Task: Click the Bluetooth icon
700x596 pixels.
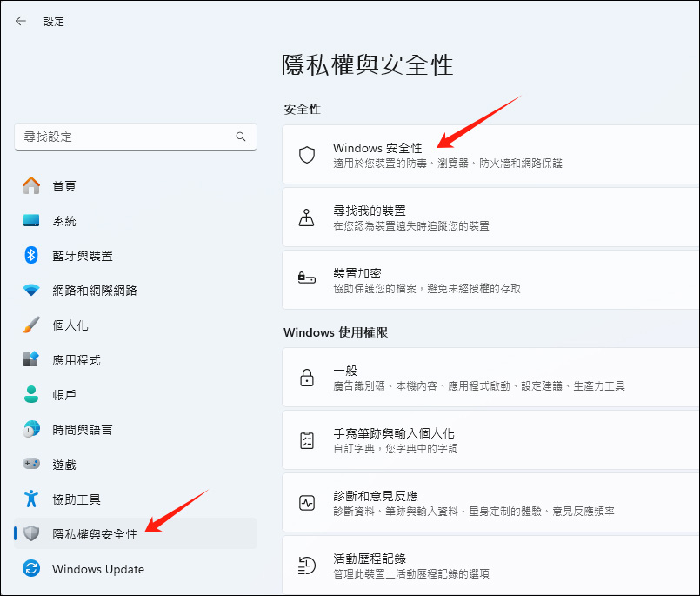Action: tap(31, 255)
